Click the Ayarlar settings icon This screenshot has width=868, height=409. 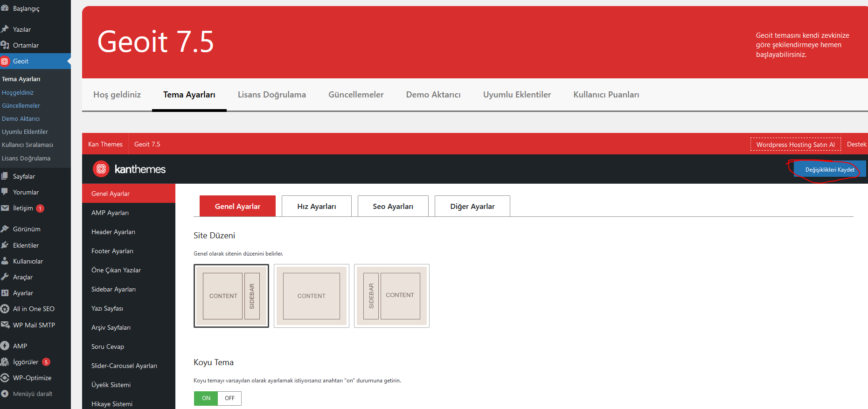tap(5, 292)
